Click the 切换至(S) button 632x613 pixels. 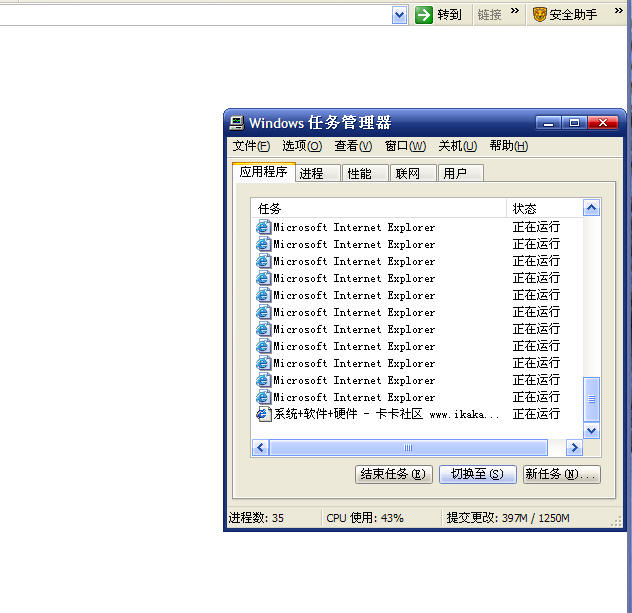click(x=478, y=474)
